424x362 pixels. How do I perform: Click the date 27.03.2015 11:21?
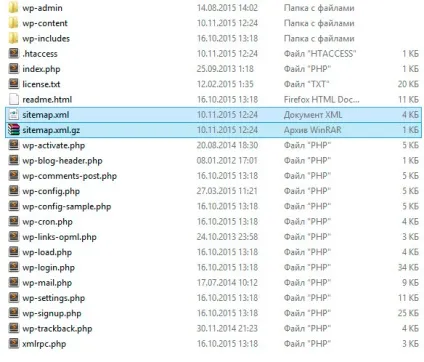(x=227, y=191)
